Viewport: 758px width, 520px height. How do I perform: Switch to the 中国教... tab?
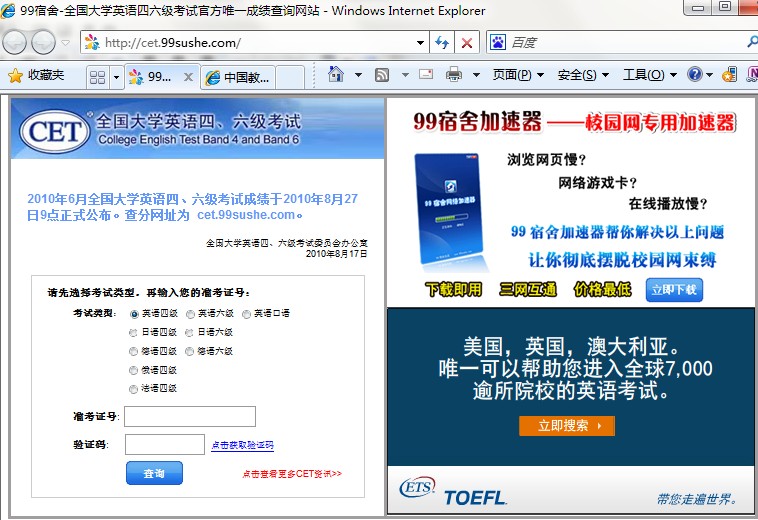[x=238, y=77]
